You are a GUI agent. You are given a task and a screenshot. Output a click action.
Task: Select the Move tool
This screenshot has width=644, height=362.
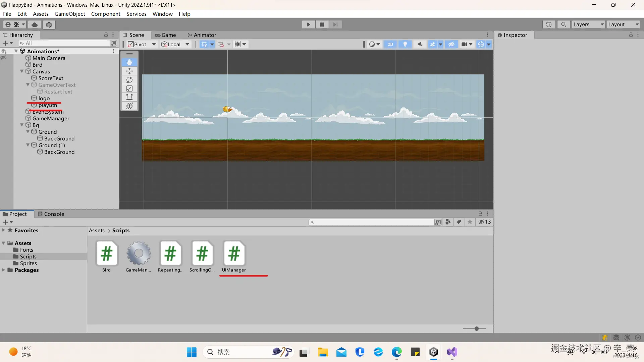pyautogui.click(x=129, y=71)
